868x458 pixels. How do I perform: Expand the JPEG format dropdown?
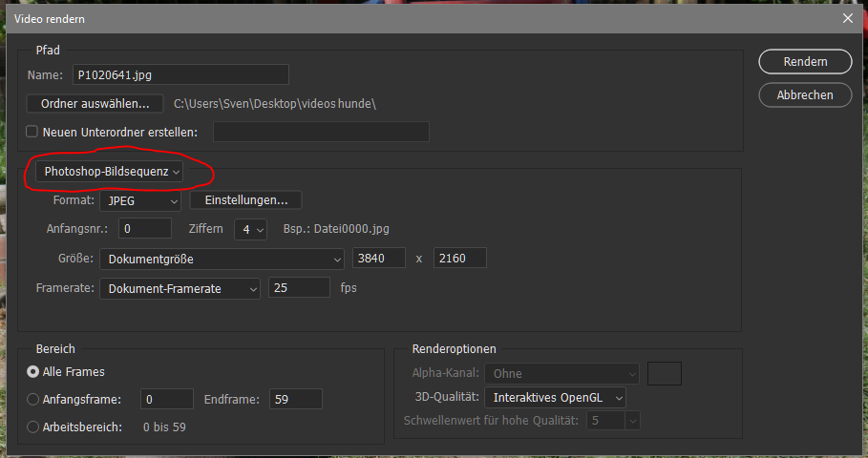[x=140, y=200]
